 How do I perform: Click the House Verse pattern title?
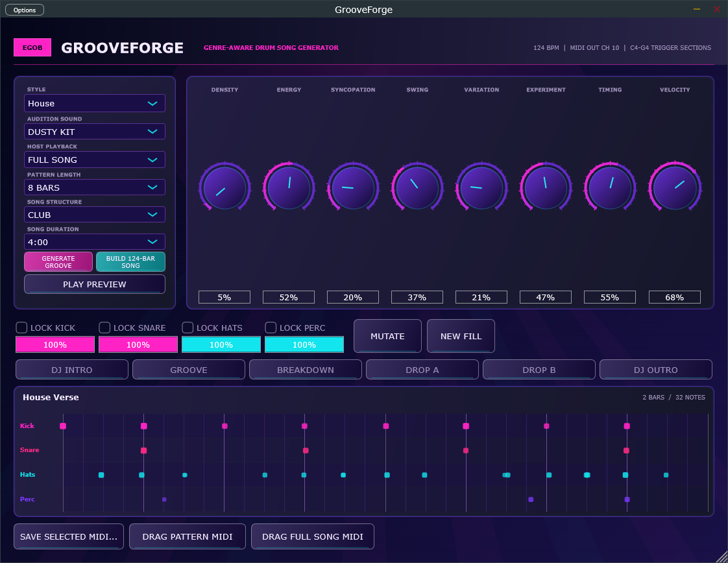(x=51, y=398)
